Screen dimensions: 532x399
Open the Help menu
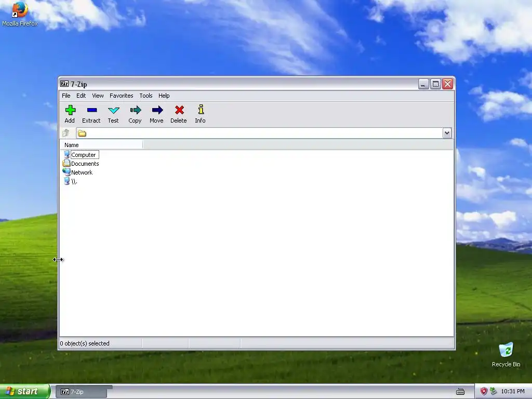click(x=164, y=96)
